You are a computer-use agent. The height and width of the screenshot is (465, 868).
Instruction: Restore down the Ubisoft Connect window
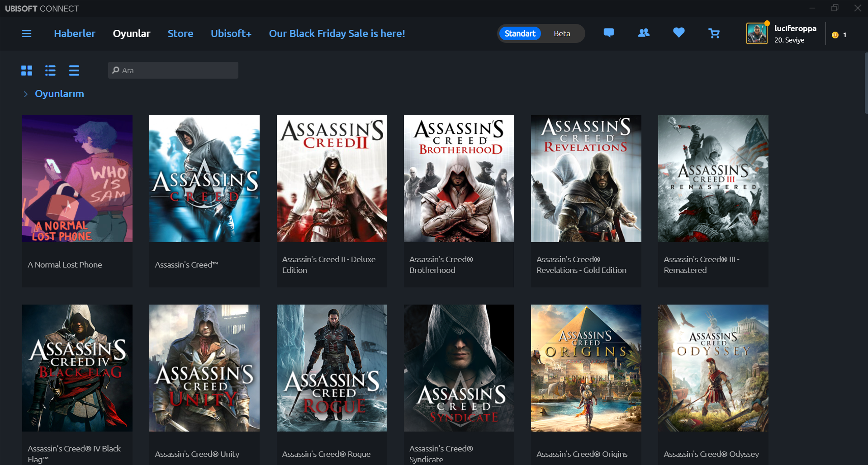[835, 8]
